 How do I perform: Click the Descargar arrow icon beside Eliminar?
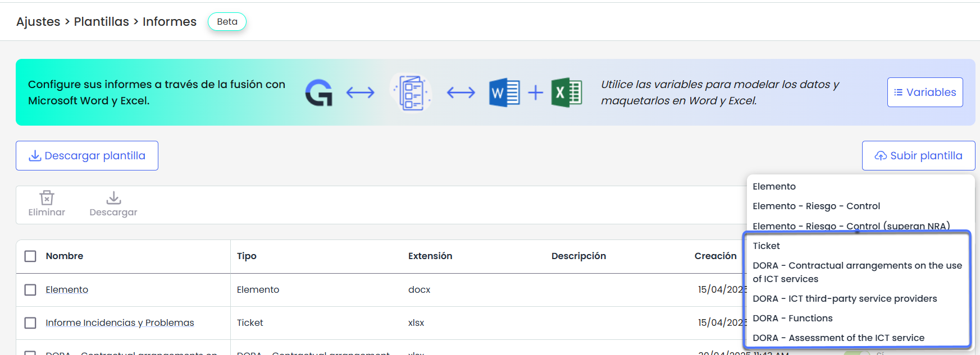[x=113, y=198]
